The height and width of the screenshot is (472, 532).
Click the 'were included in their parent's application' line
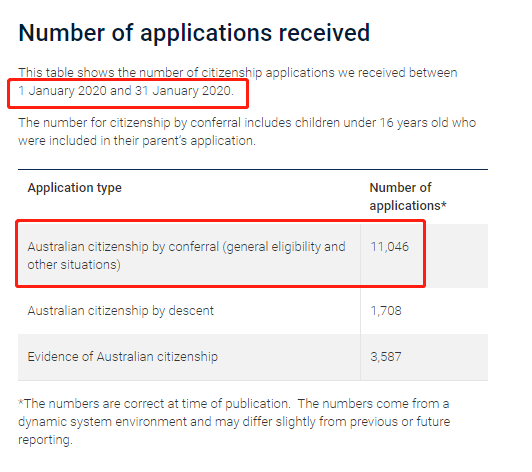coord(137,141)
